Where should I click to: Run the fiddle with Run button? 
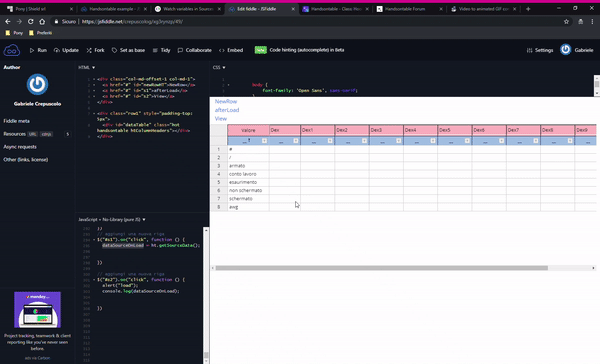coord(38,50)
